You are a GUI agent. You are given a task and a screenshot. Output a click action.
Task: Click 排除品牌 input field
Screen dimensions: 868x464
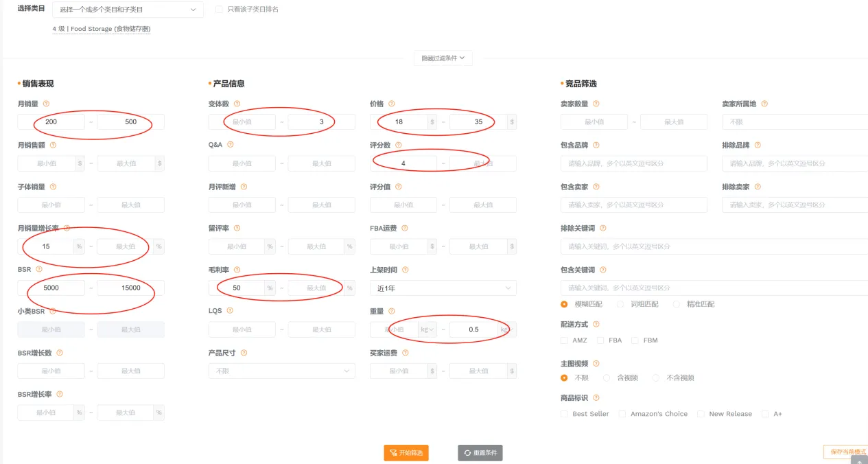tap(795, 163)
